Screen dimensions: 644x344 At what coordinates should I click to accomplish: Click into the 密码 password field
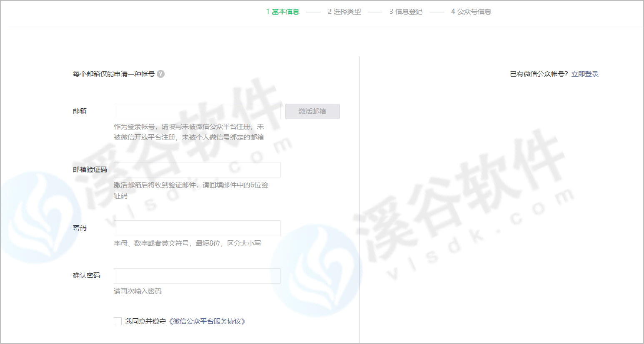tap(197, 228)
